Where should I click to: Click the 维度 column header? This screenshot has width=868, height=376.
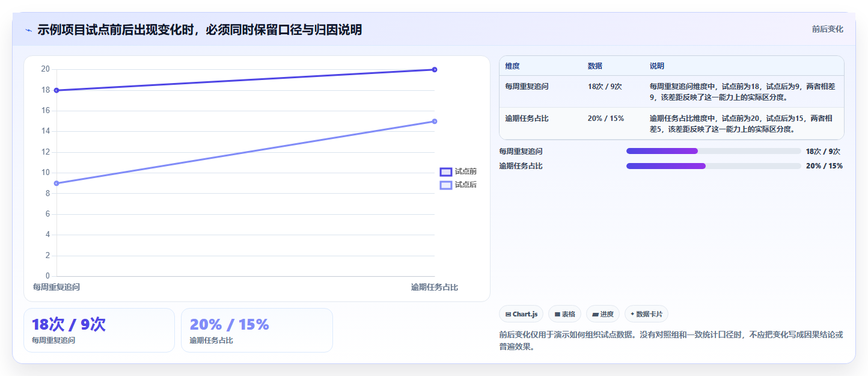pos(513,66)
